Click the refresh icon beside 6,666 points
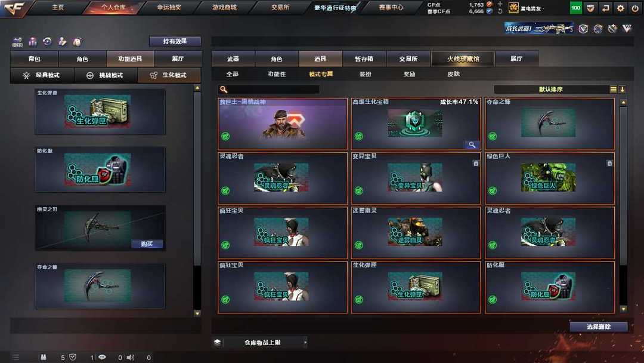 click(500, 11)
